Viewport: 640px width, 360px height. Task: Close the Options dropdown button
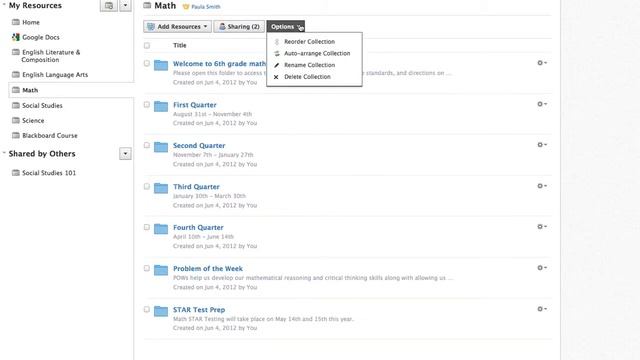(286, 27)
